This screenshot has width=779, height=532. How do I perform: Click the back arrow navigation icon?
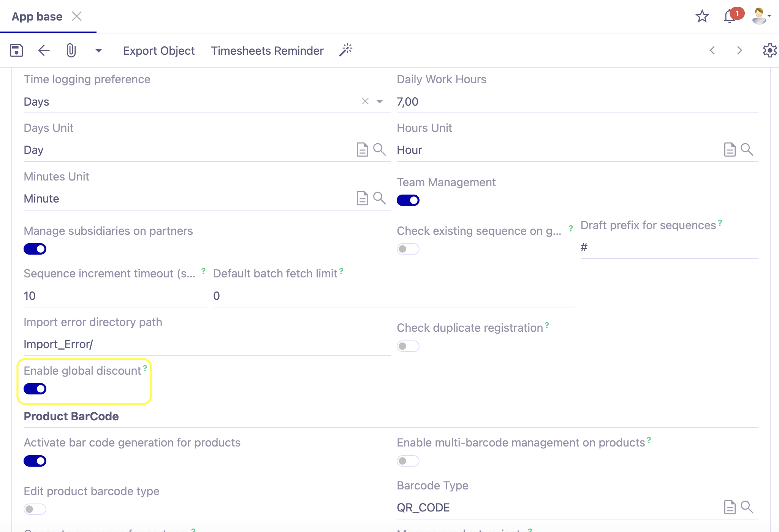[x=43, y=50]
